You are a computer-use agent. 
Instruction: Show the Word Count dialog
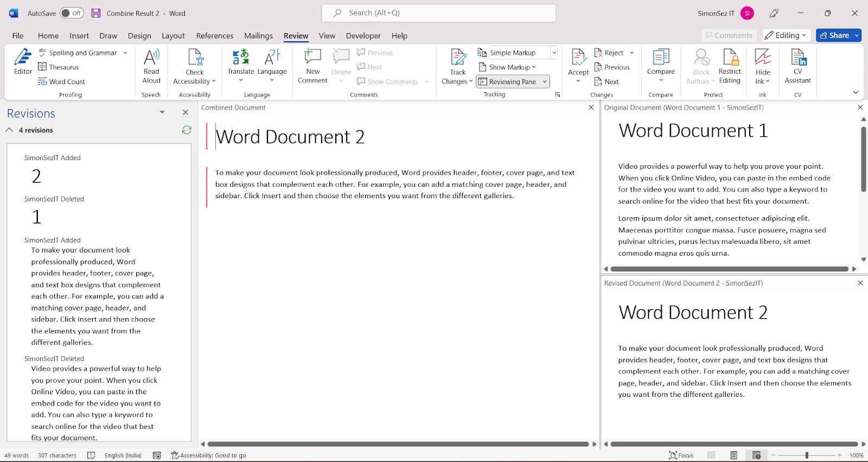pos(62,81)
